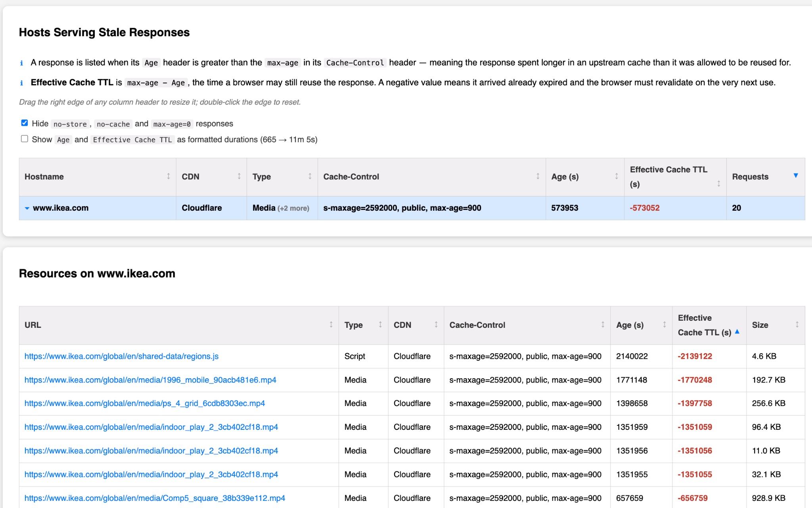Click the 'Resources on www.ikea.com' heading
812x508 pixels.
pyautogui.click(x=97, y=273)
